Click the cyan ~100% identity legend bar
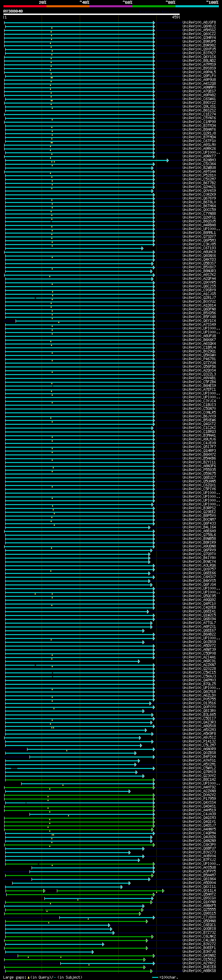This screenshot has width=222, height=980. (x=197, y=6)
